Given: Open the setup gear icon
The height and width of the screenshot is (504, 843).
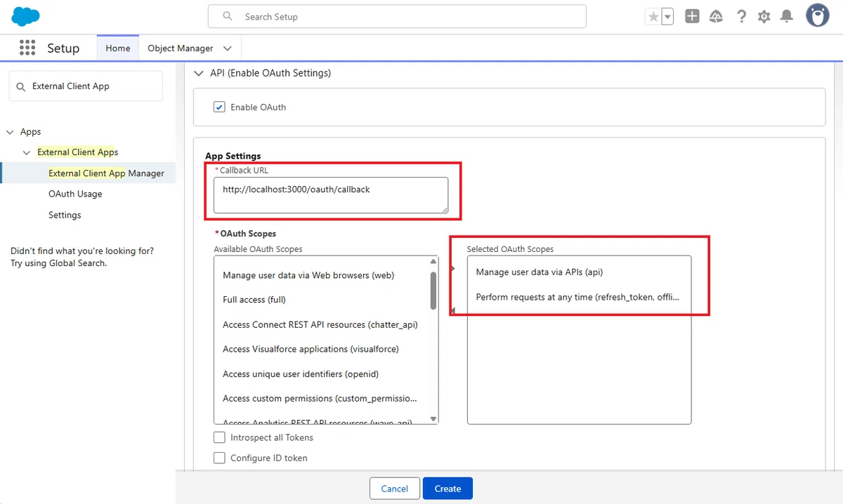Looking at the screenshot, I should pos(764,17).
